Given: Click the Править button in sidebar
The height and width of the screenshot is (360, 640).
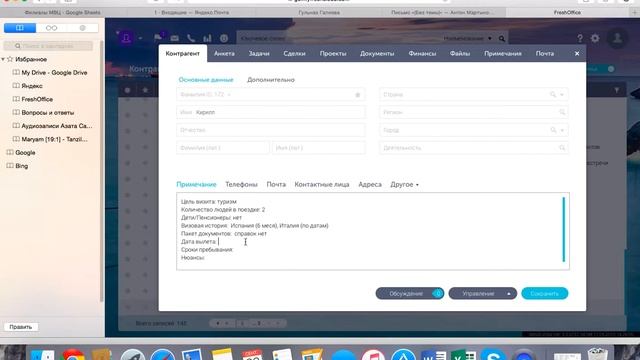Looking at the screenshot, I should (x=21, y=327).
